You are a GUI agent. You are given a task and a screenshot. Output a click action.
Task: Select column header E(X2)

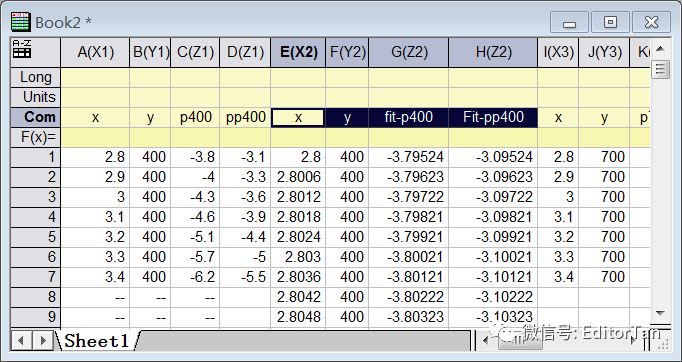click(x=298, y=52)
